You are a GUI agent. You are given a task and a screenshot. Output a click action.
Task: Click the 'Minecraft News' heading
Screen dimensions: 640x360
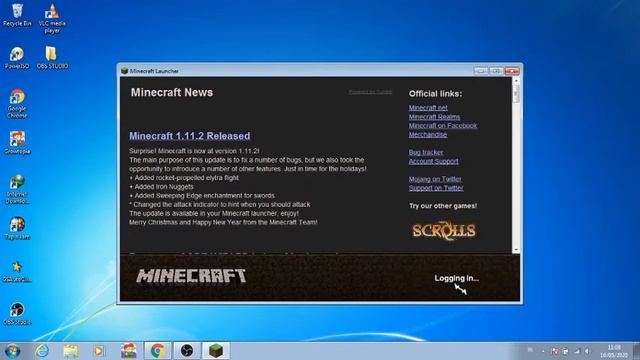coord(172,92)
